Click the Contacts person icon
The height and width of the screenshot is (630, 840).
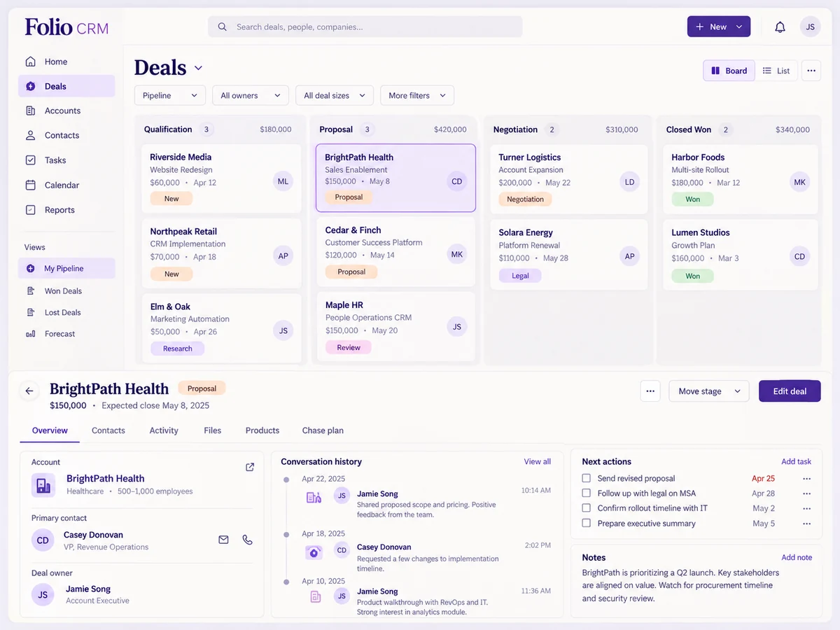tap(30, 135)
